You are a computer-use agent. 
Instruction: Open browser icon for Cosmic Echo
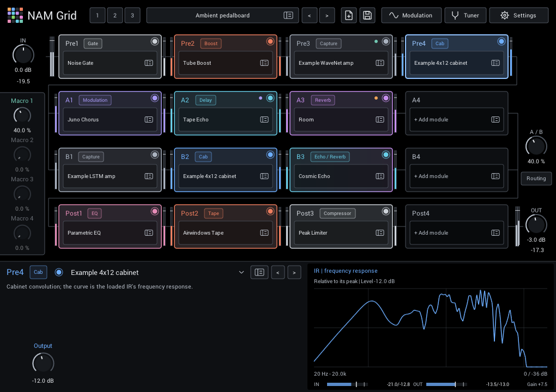(380, 176)
